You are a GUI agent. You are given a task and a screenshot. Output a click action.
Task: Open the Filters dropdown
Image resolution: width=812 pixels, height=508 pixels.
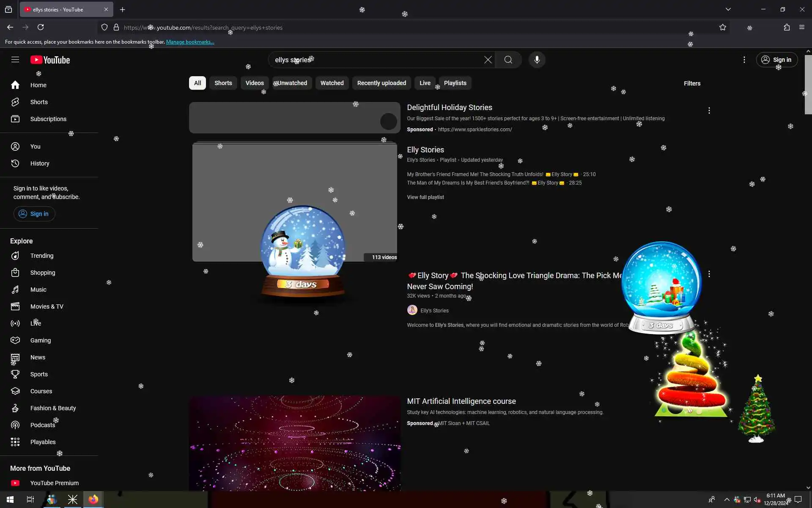[692, 83]
